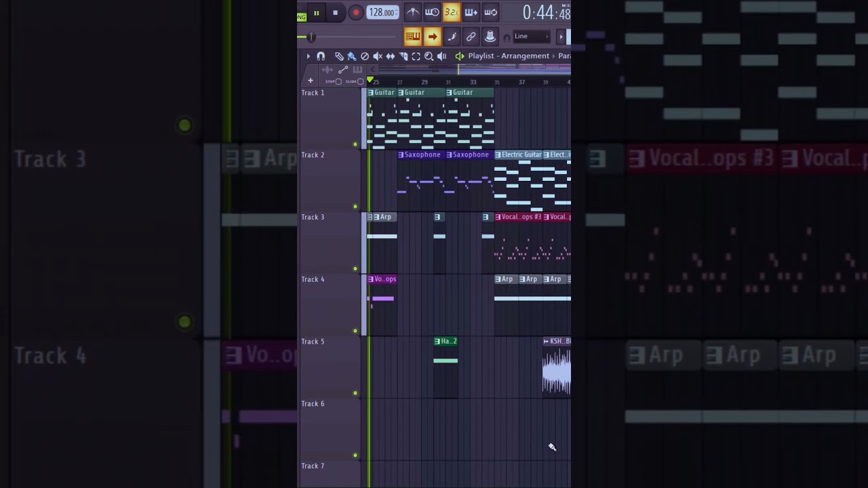Click the green playlist speaker icon
Image resolution: width=868 pixels, height=488 pixels.
[x=460, y=56]
